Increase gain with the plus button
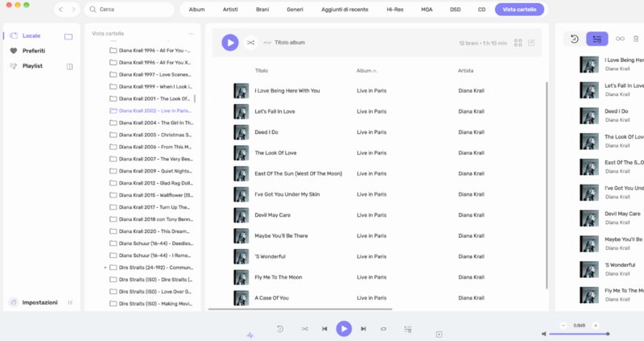Image resolution: width=644 pixels, height=341 pixels. 596,326
